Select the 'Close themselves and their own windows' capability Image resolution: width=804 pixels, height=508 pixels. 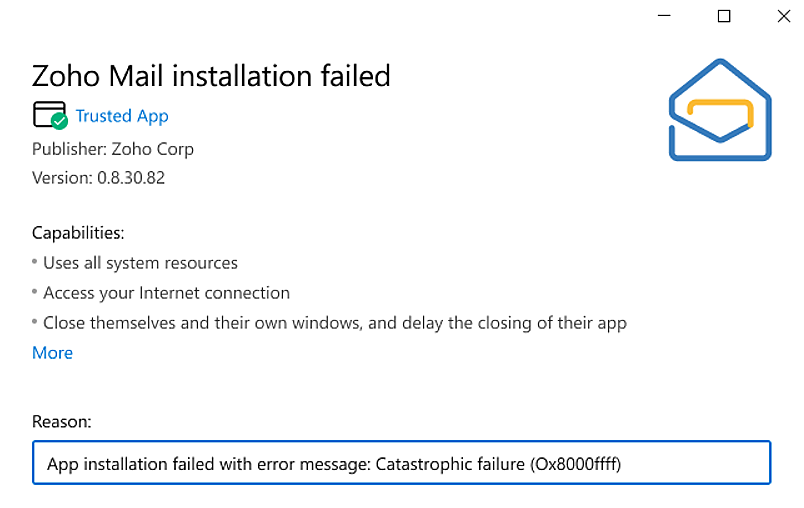coord(334,323)
